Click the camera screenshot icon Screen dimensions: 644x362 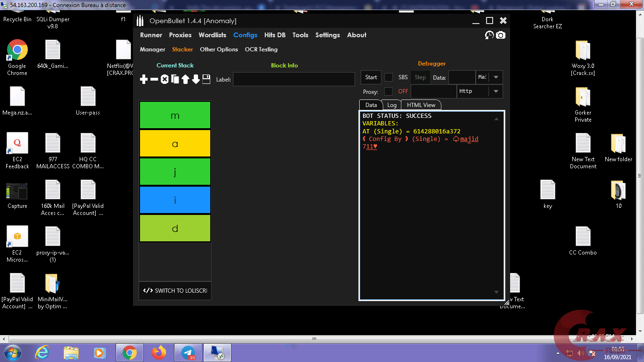click(501, 35)
